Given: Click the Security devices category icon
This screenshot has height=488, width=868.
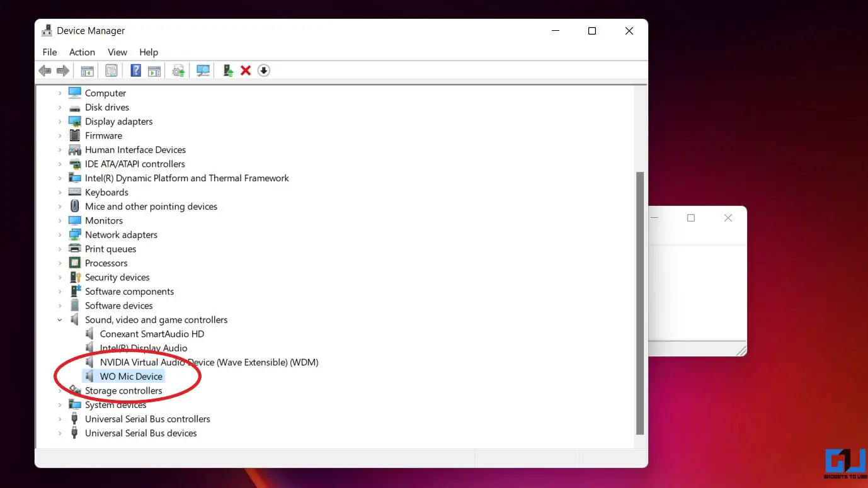Looking at the screenshot, I should (x=75, y=277).
